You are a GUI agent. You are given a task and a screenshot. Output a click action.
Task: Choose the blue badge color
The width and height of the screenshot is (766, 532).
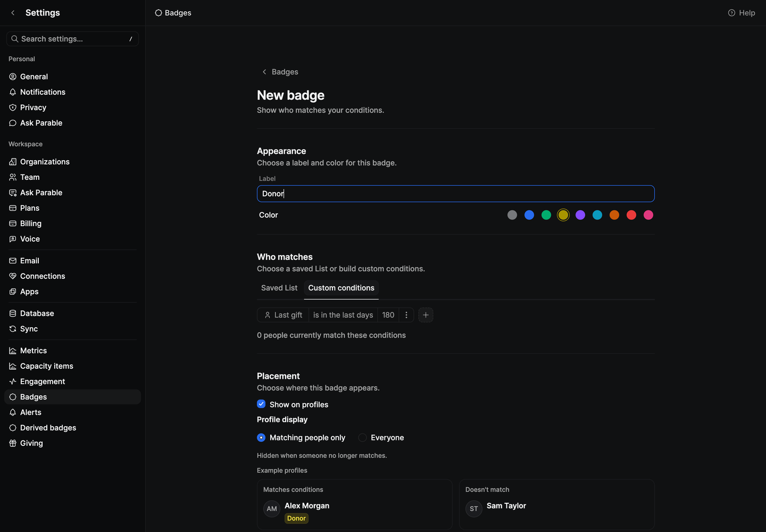[x=529, y=215]
